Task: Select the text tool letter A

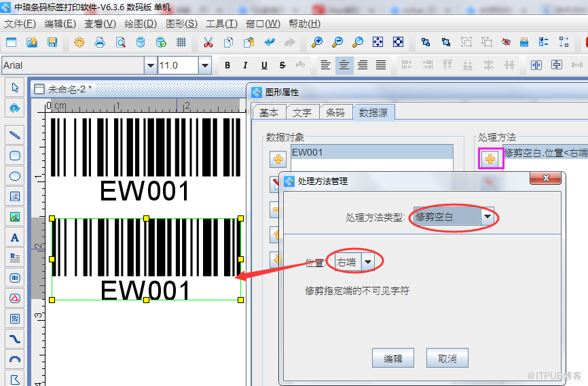Action: (x=15, y=237)
